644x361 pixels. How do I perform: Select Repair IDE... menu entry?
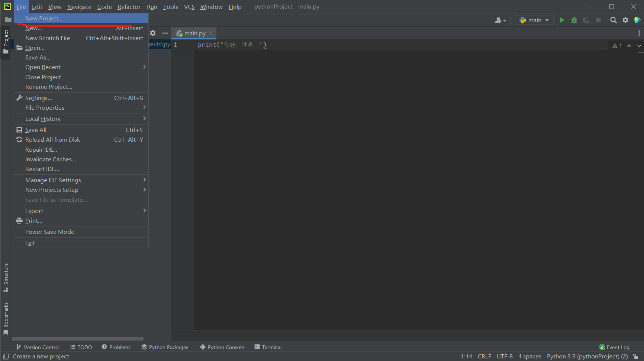coord(81,149)
